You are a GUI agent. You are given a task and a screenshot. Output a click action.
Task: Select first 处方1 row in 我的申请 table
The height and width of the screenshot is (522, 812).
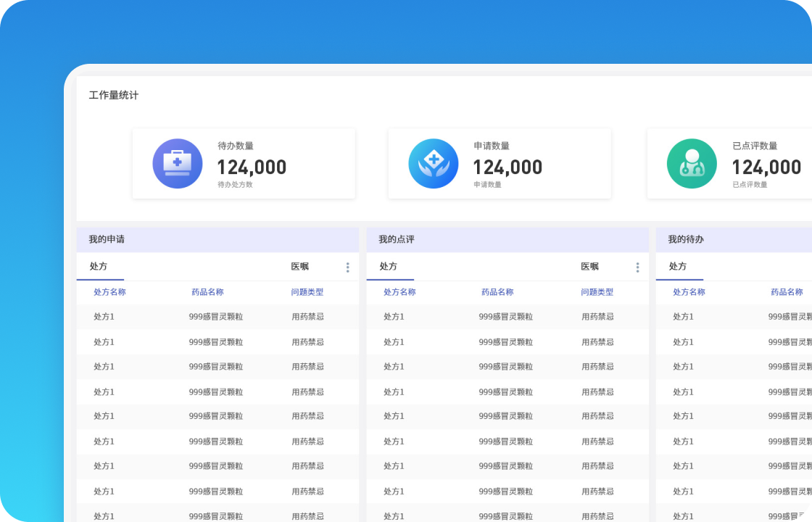tap(217, 316)
